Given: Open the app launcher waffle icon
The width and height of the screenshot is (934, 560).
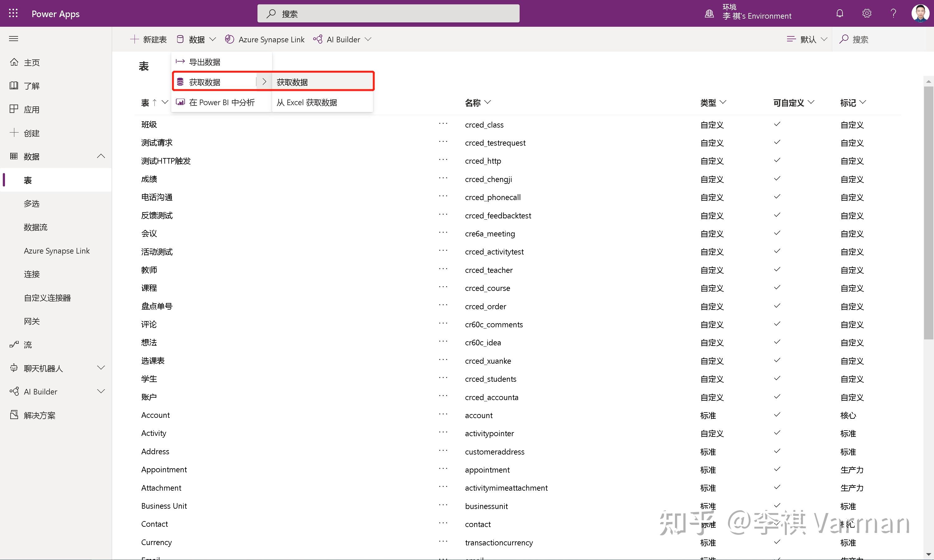Looking at the screenshot, I should pos(13,14).
